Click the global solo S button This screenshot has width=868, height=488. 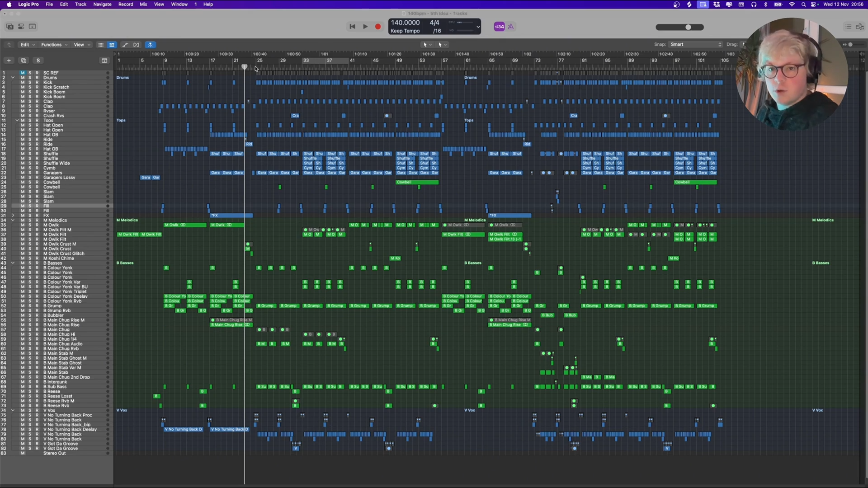[x=38, y=61]
